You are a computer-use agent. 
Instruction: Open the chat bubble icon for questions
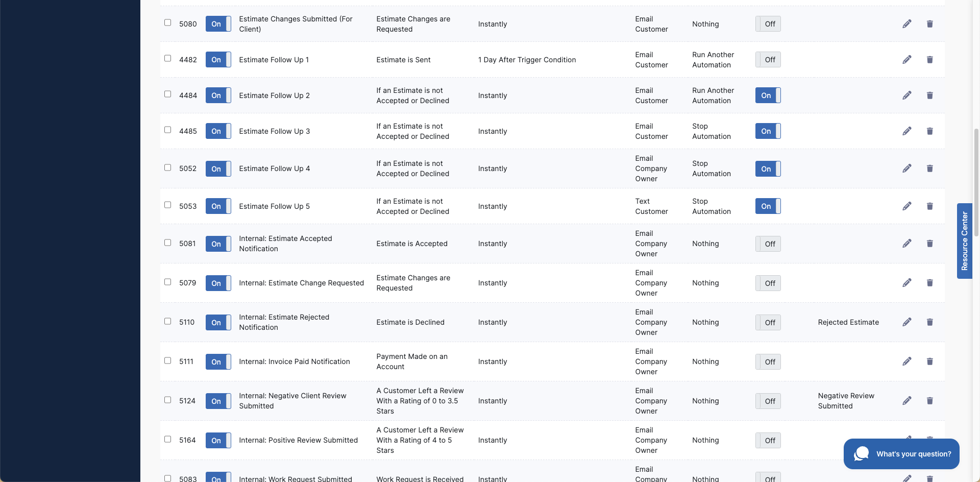pos(862,453)
